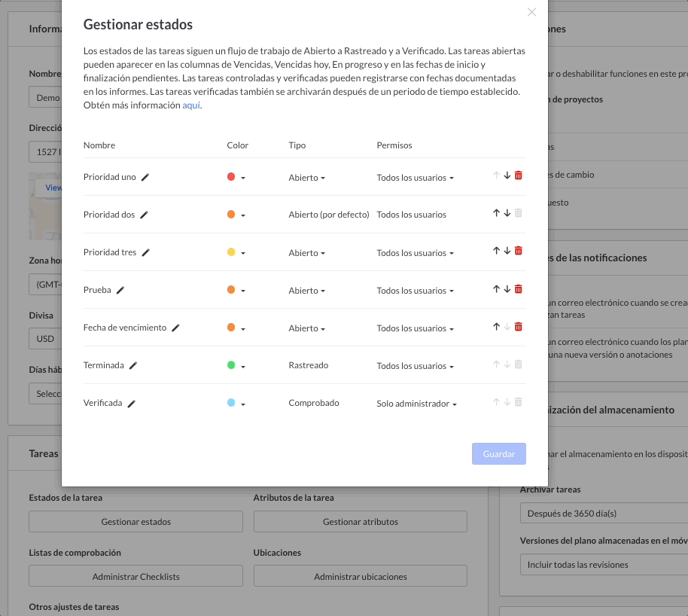Viewport: 688px width, 616px height.
Task: Move Prioridad uno down one row
Action: (x=507, y=175)
